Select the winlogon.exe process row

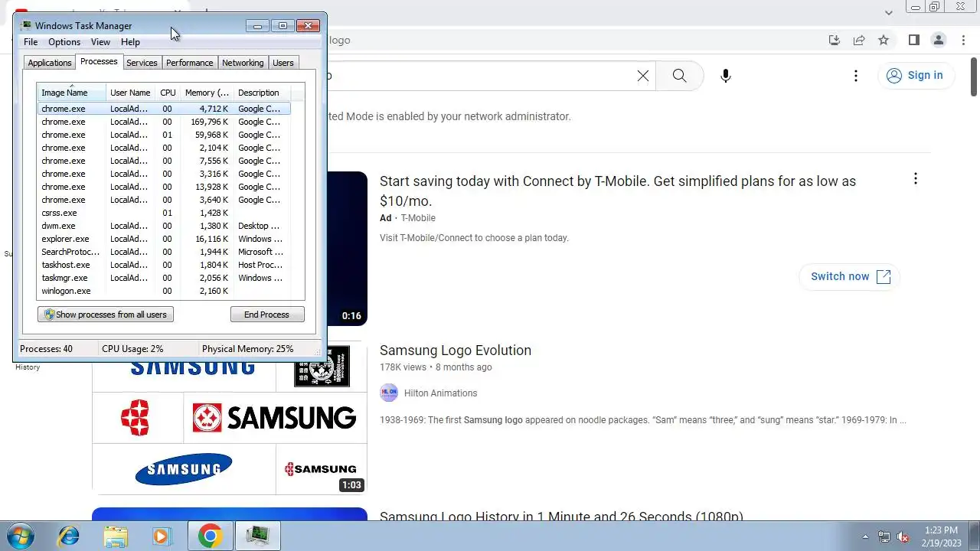coord(164,291)
